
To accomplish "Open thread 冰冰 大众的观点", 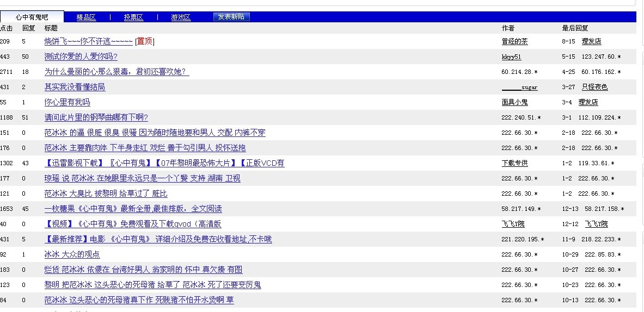I will 72,254.
